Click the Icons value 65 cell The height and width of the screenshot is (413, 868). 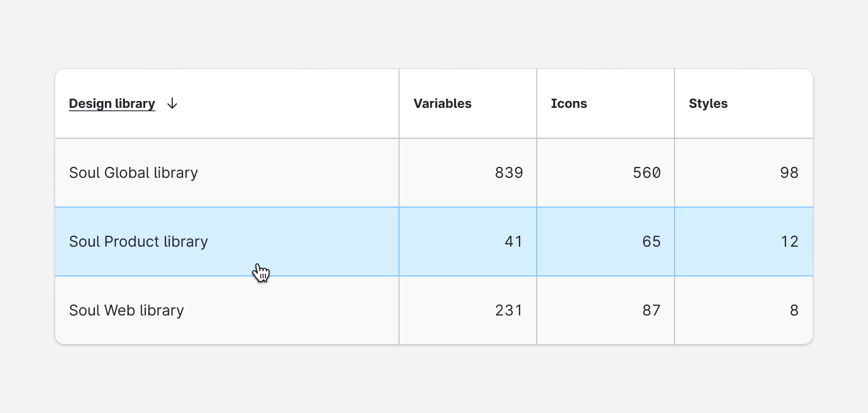(650, 241)
